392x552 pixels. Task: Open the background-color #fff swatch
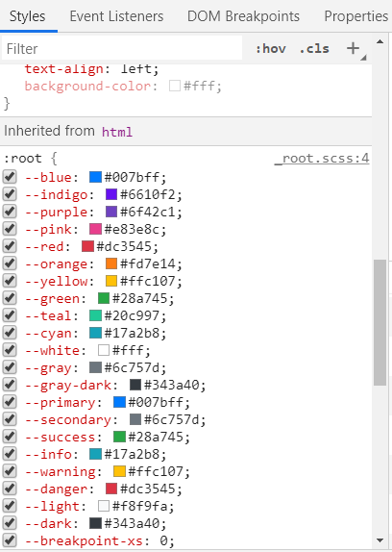pos(175,86)
